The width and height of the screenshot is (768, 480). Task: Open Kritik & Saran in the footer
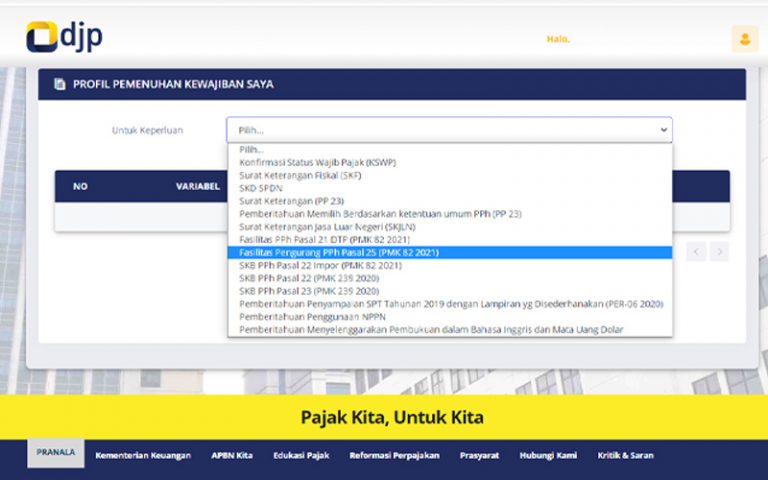click(x=625, y=455)
